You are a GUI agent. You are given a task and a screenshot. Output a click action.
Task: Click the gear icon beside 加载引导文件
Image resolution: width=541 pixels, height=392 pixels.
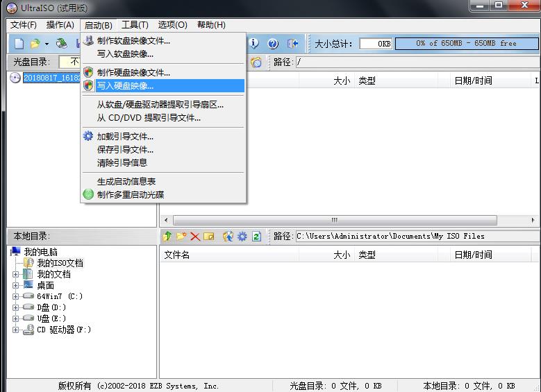coord(88,136)
